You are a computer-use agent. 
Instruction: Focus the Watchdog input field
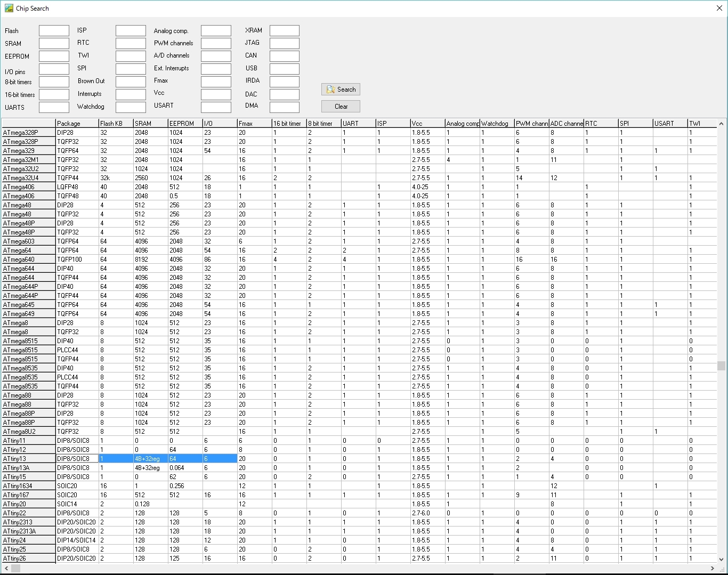pos(131,108)
